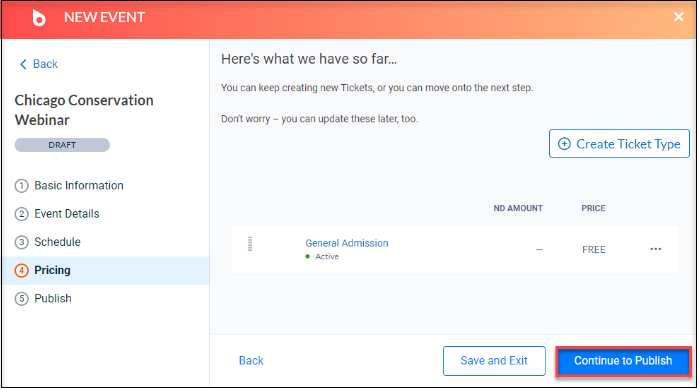The width and height of the screenshot is (697, 388).
Task: Click the step 5 circle icon
Action: [21, 299]
